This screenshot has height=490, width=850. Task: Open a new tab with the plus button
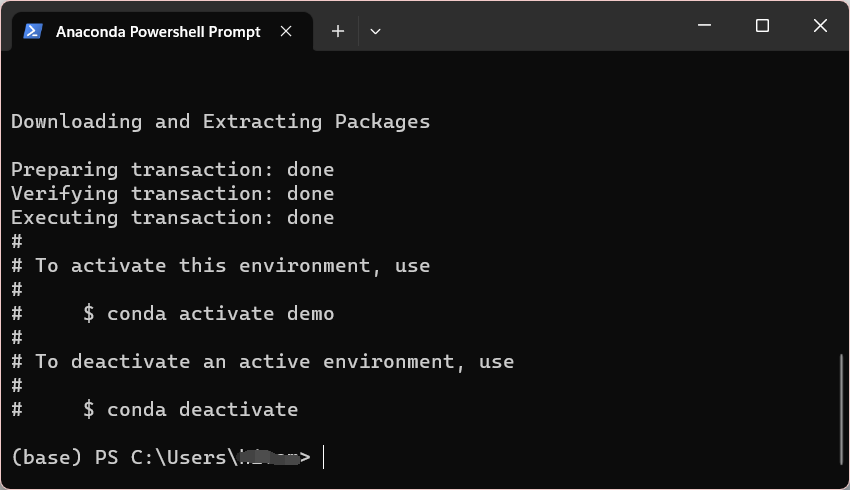(338, 31)
